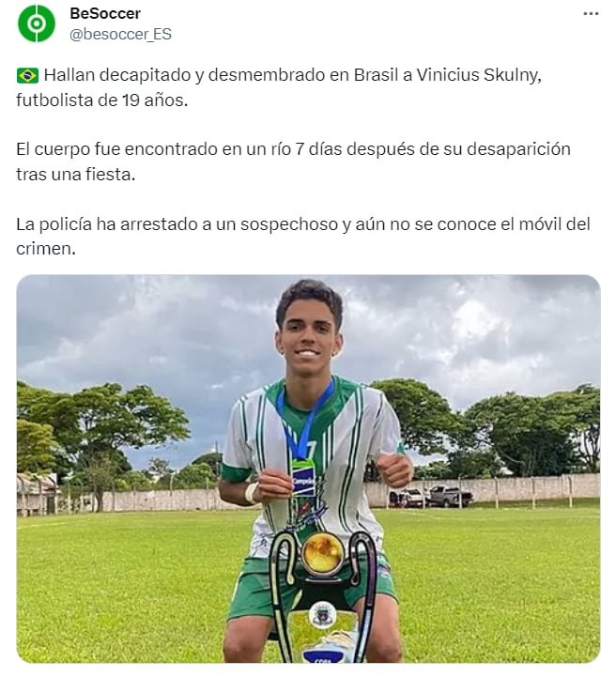Click the word 'crimen.' at tweet end
616x678 pixels.
46,249
